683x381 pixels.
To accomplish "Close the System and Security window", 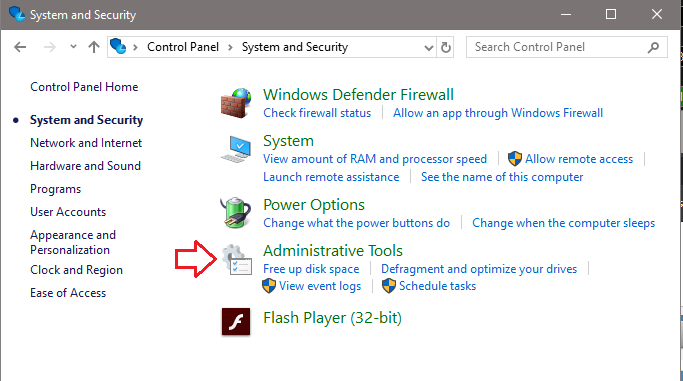I will coord(657,14).
